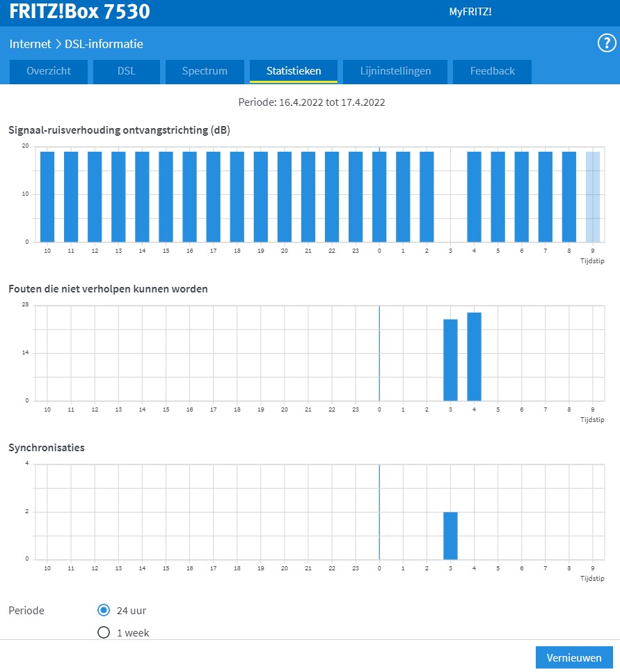
Task: Open the Spectrum tab
Action: click(x=205, y=71)
